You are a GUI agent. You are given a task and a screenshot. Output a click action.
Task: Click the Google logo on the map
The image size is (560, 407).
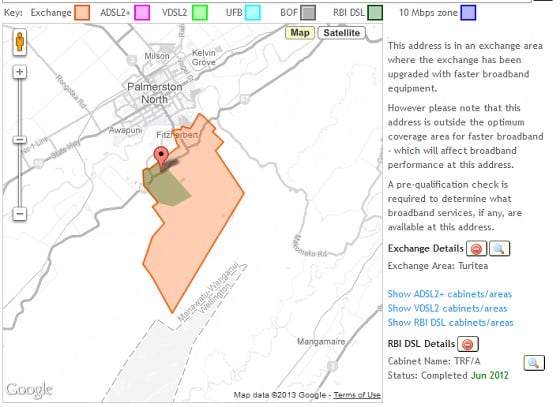point(29,390)
